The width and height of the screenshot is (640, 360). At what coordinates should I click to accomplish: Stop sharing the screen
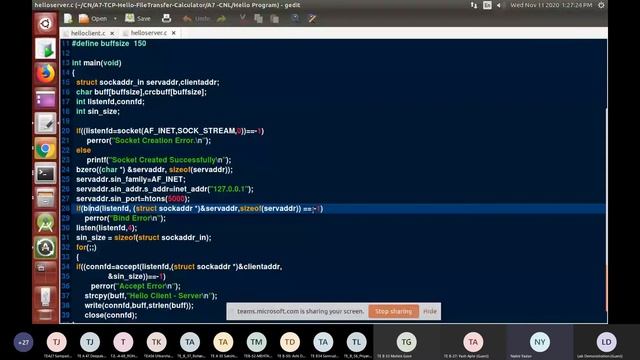pos(393,311)
